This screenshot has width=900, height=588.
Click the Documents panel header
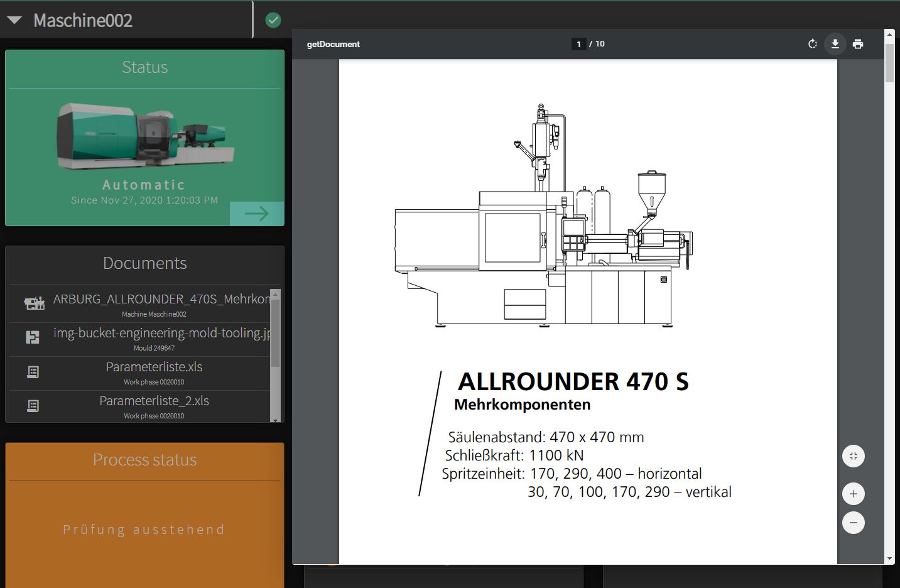tap(144, 263)
